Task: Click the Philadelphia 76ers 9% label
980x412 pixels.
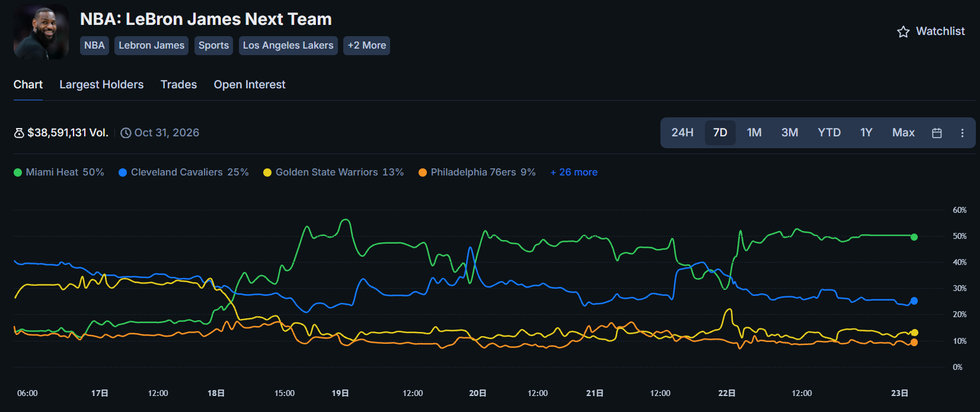Action: point(483,173)
